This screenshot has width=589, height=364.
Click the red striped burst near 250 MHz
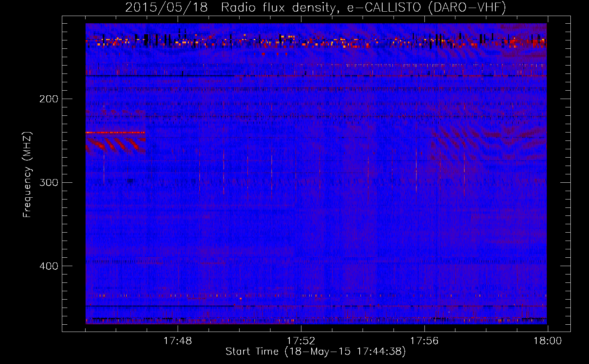point(115,144)
